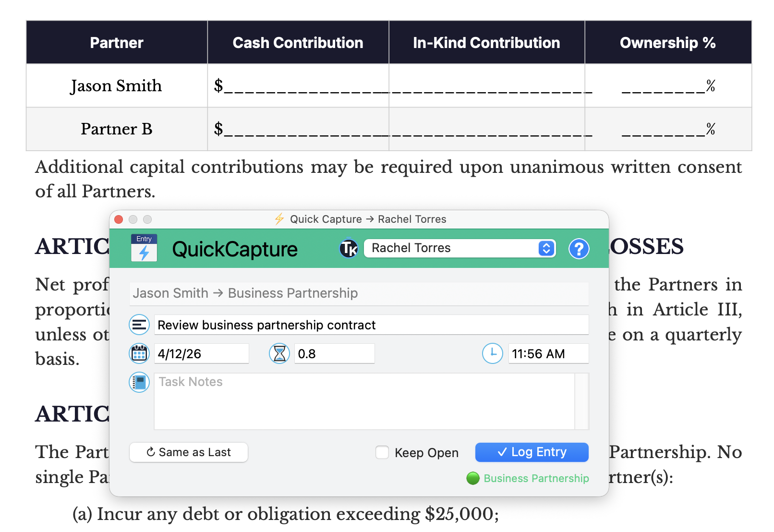Enable the Keep Open checkbox
Image resolution: width=774 pixels, height=532 pixels.
(382, 452)
